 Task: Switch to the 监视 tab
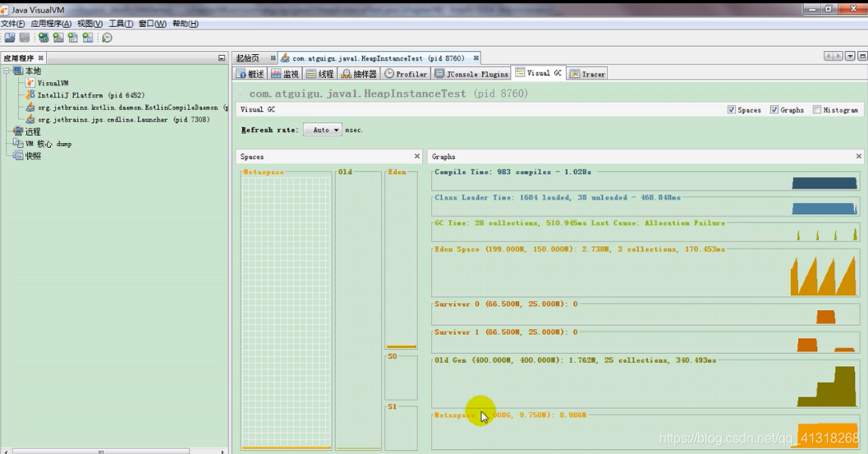click(285, 74)
